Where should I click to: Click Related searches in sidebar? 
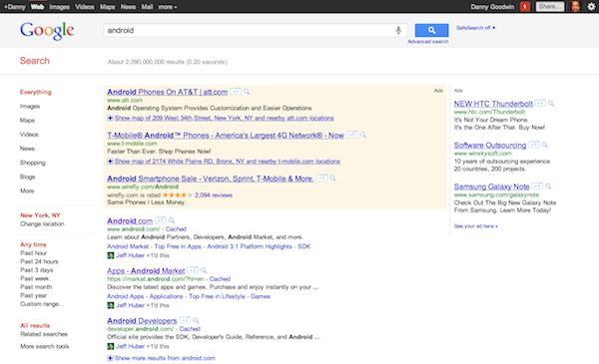(44, 334)
